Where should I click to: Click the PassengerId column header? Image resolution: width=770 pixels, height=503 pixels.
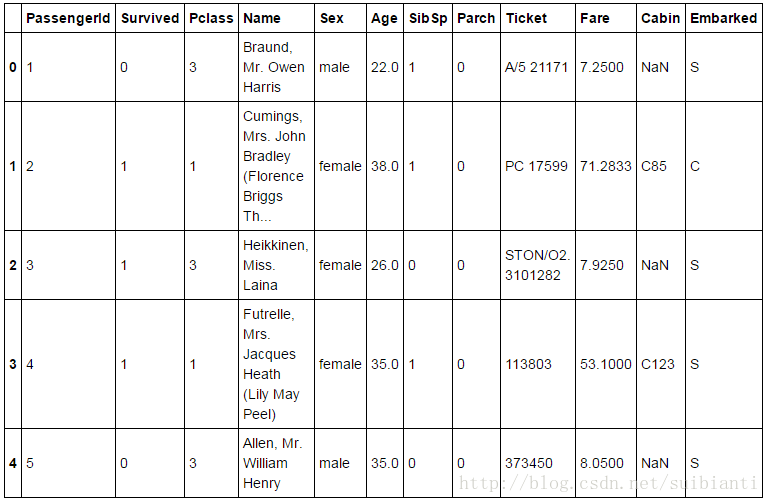coord(68,18)
